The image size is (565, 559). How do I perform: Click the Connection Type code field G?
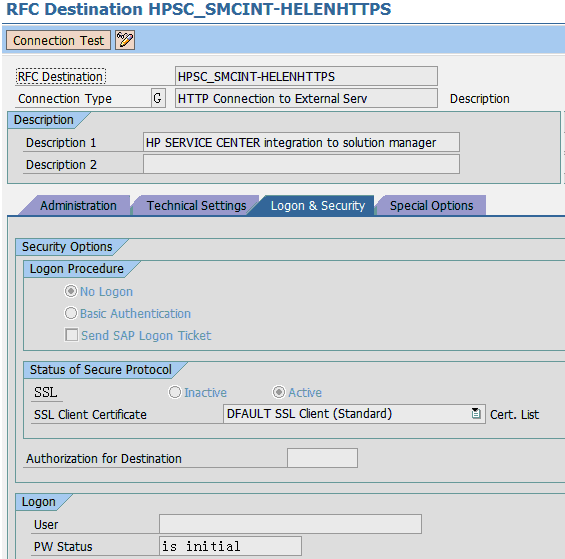tap(158, 98)
